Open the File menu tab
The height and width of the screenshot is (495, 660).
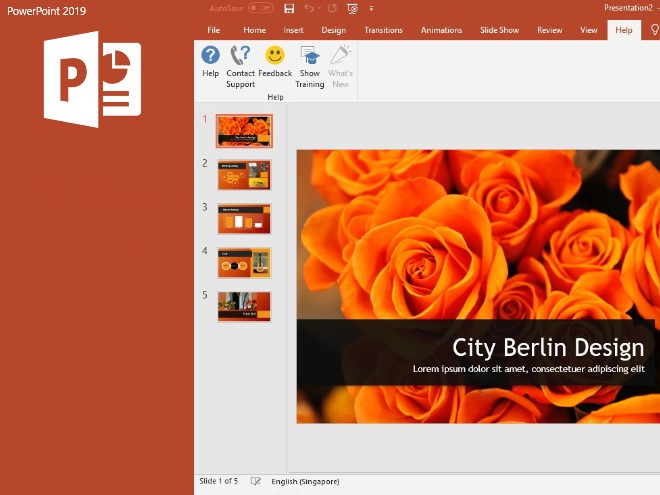point(213,30)
